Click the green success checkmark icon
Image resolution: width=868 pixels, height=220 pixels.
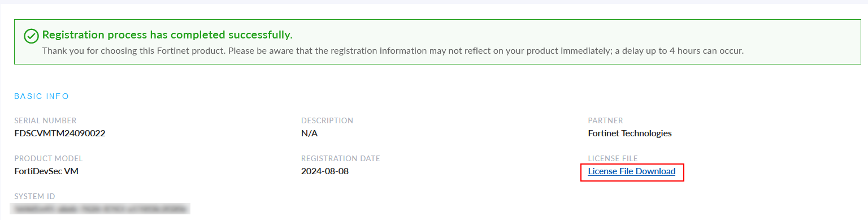click(31, 36)
